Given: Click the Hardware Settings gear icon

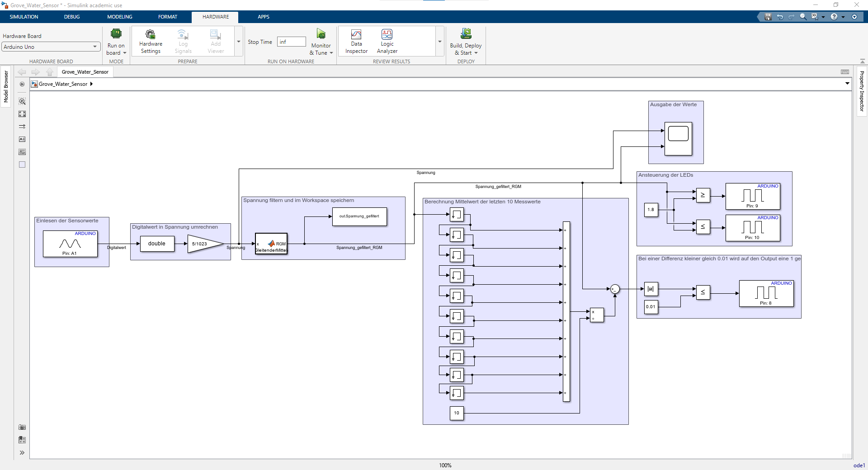Looking at the screenshot, I should click(x=150, y=34).
